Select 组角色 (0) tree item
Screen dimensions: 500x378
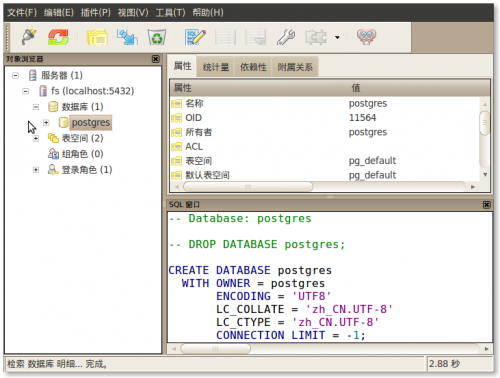[x=82, y=154]
